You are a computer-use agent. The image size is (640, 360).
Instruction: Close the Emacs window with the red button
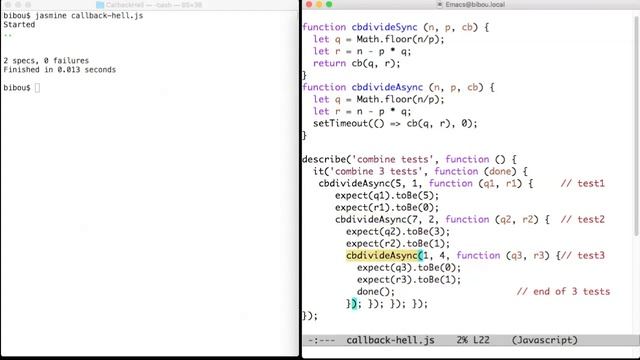coord(309,4)
